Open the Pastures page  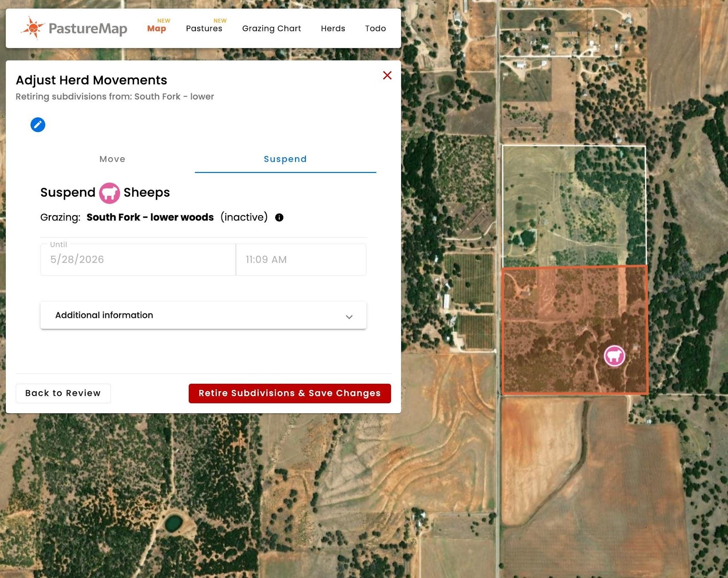pos(204,28)
